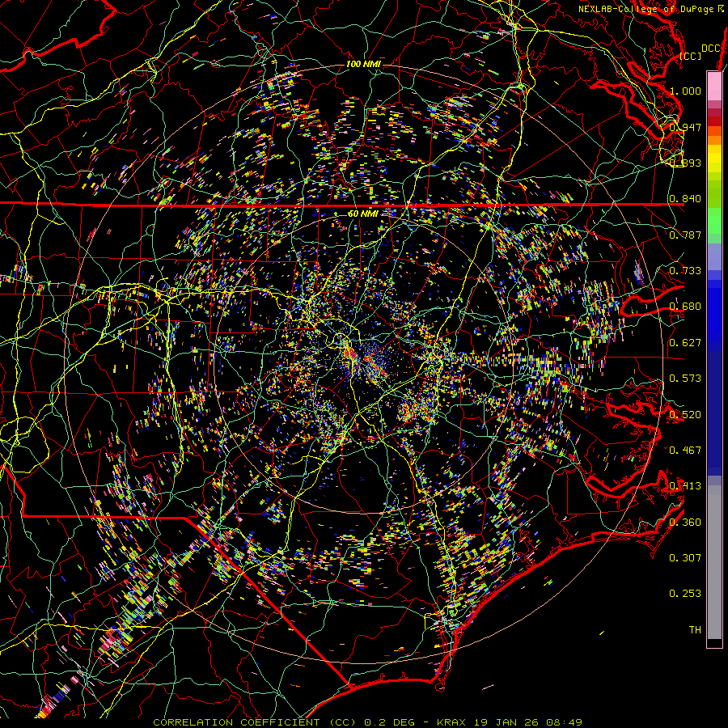Select the 0.947 scale value
The width and height of the screenshot is (728, 728).
tap(685, 127)
